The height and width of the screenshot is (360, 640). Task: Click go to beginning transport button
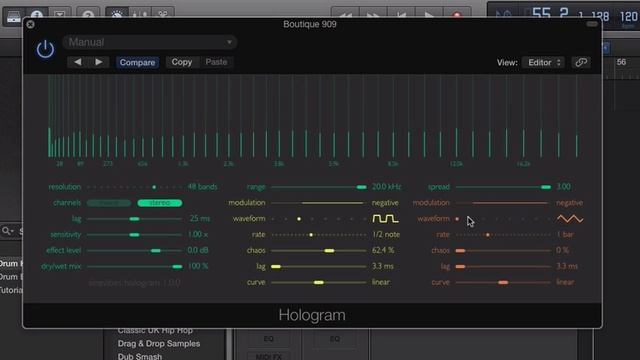(x=401, y=16)
